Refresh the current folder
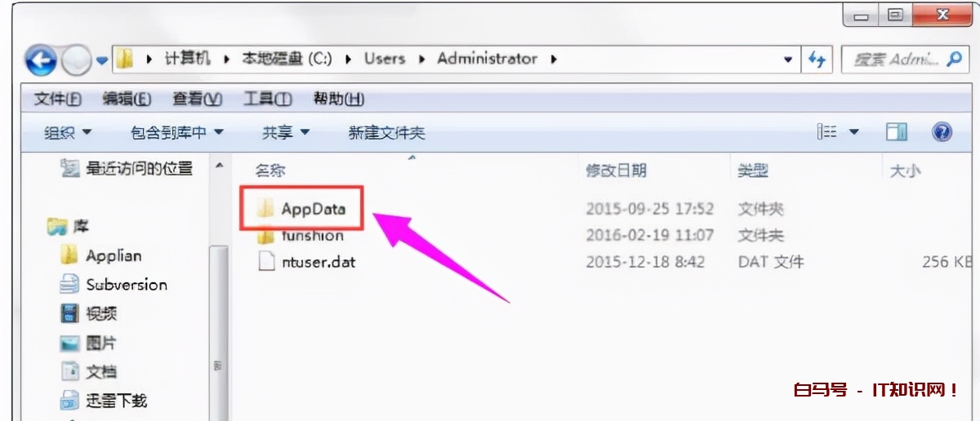This screenshot has height=421, width=980. 816,60
